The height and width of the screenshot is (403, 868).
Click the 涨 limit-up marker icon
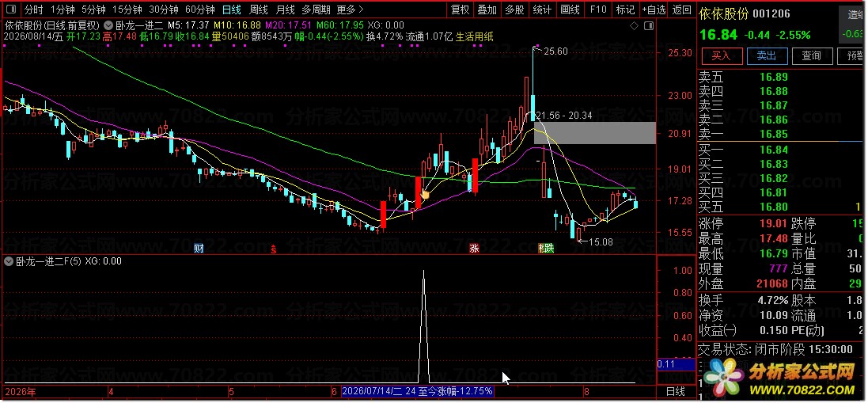pos(474,249)
